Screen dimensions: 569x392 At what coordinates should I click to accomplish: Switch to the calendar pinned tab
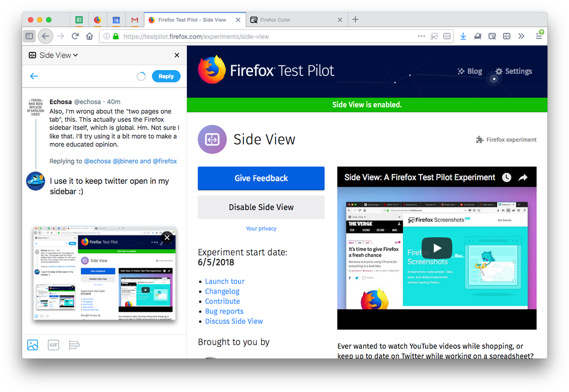pyautogui.click(x=116, y=20)
